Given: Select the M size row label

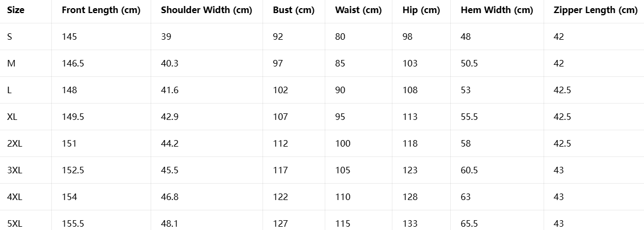Looking at the screenshot, I should point(11,63).
